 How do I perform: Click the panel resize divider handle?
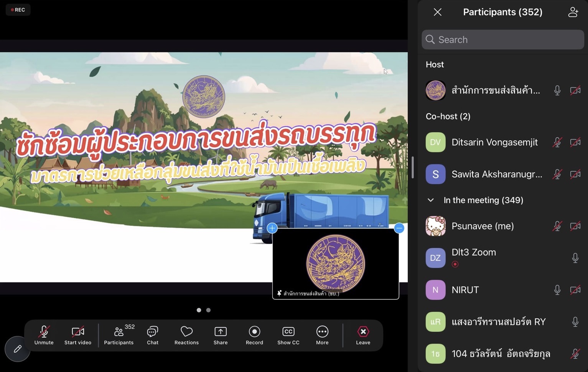point(413,168)
